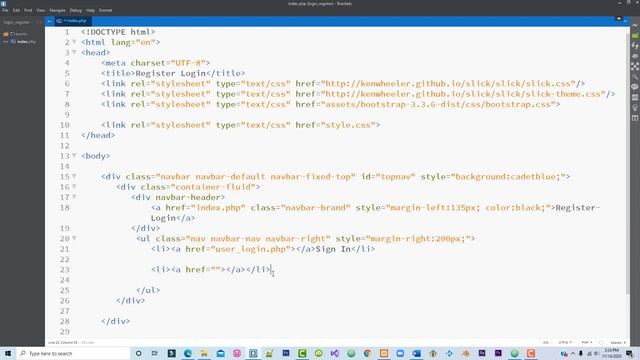
Task: Click the bottom square icon in right toolbar
Action: [635, 118]
